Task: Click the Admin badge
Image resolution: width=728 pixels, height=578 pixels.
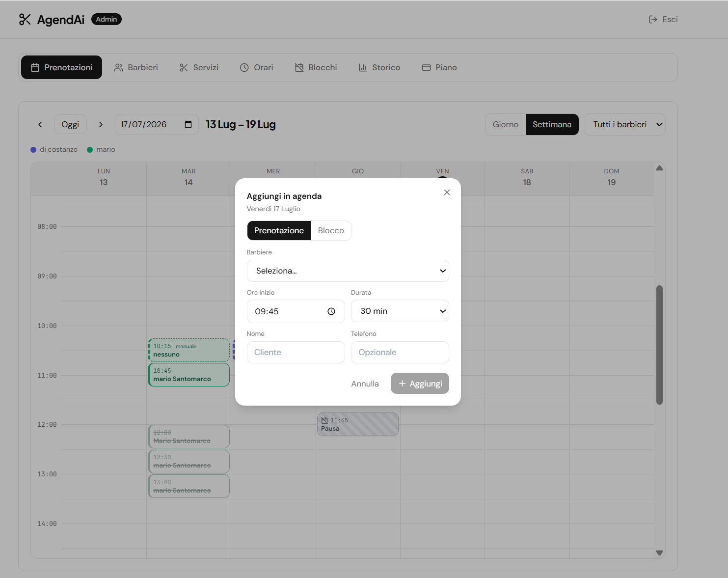Action: pos(107,19)
